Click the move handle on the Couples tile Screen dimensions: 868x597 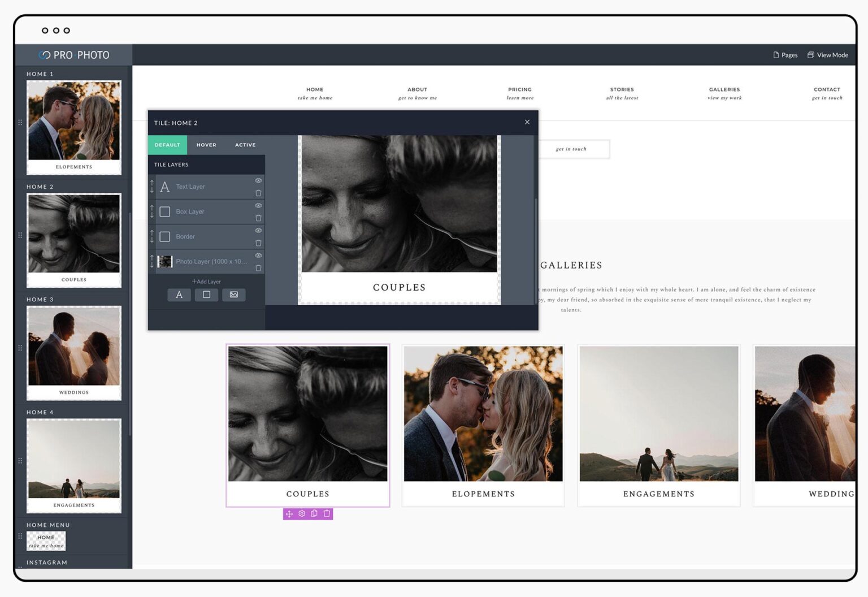(289, 513)
